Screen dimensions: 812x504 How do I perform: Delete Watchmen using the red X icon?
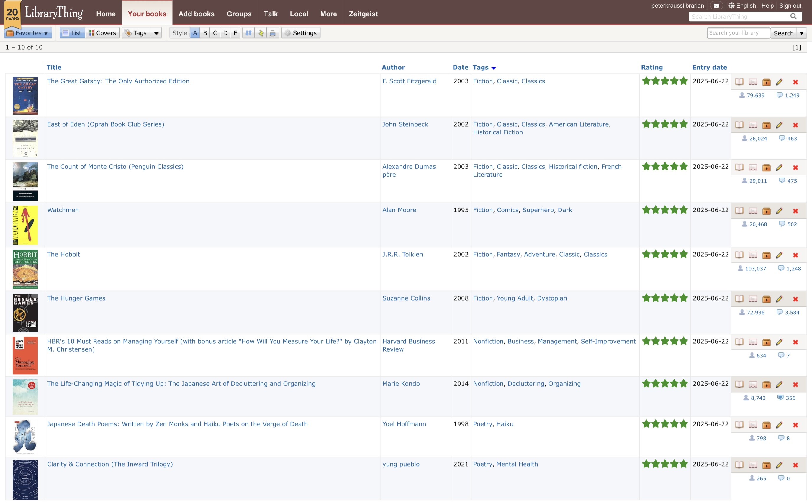(795, 211)
